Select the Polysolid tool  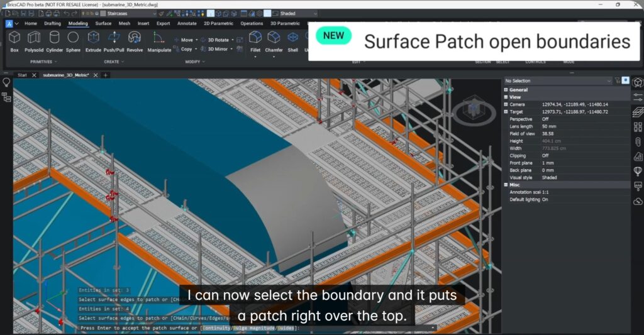click(34, 41)
